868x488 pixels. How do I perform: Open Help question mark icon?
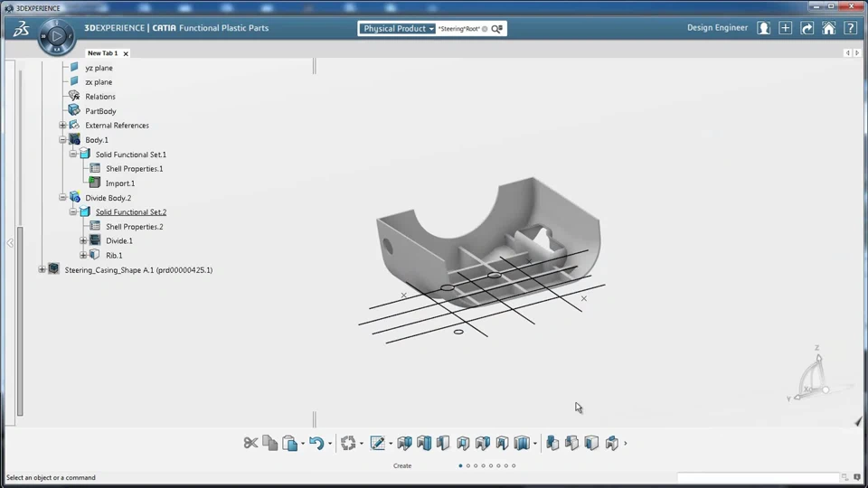[851, 28]
